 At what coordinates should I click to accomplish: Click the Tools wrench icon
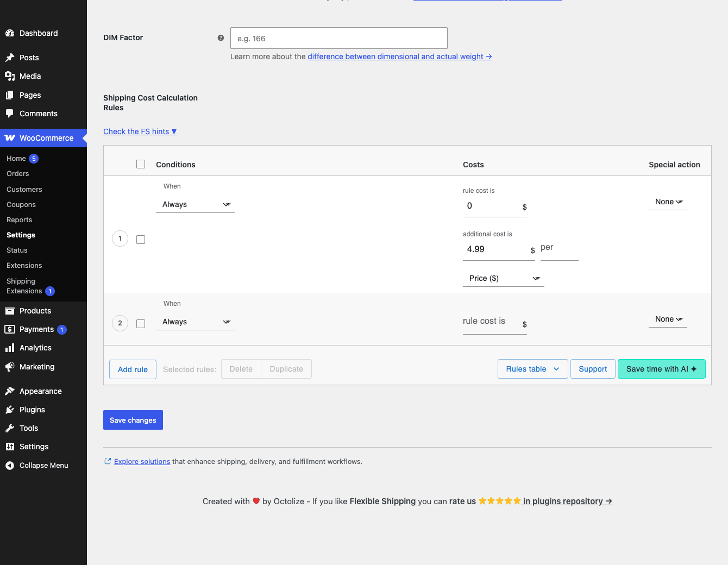click(10, 428)
